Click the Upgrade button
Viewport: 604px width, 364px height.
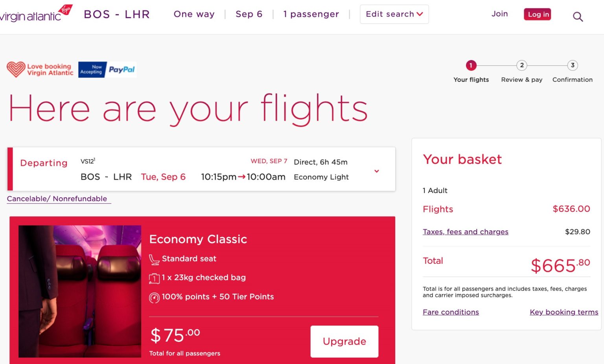point(344,341)
